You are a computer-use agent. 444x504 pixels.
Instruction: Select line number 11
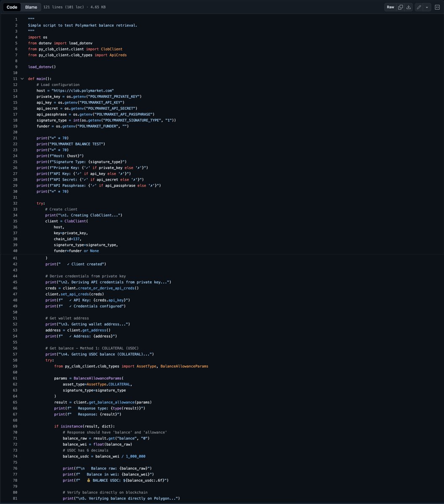[15, 79]
